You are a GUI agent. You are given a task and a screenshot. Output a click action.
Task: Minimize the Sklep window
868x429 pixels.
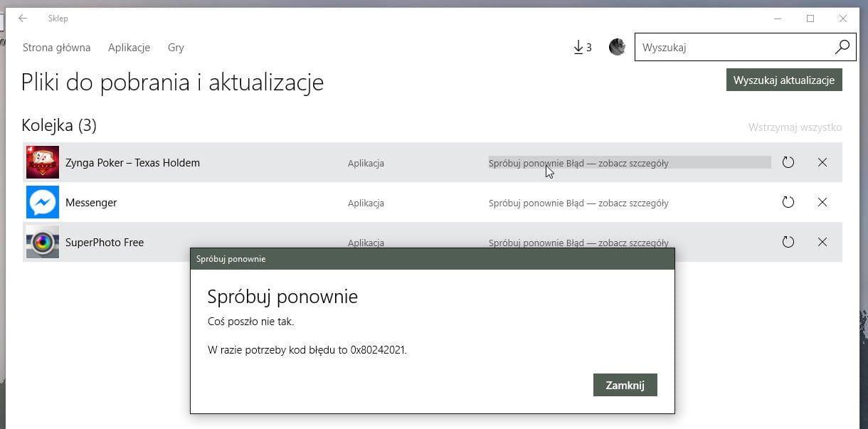[x=778, y=18]
